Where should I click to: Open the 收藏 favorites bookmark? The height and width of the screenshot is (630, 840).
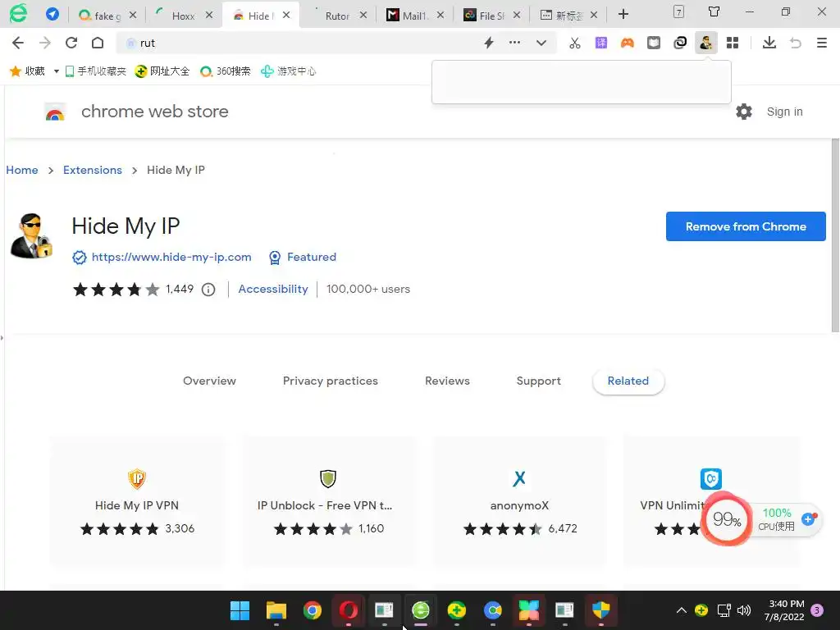[27, 71]
